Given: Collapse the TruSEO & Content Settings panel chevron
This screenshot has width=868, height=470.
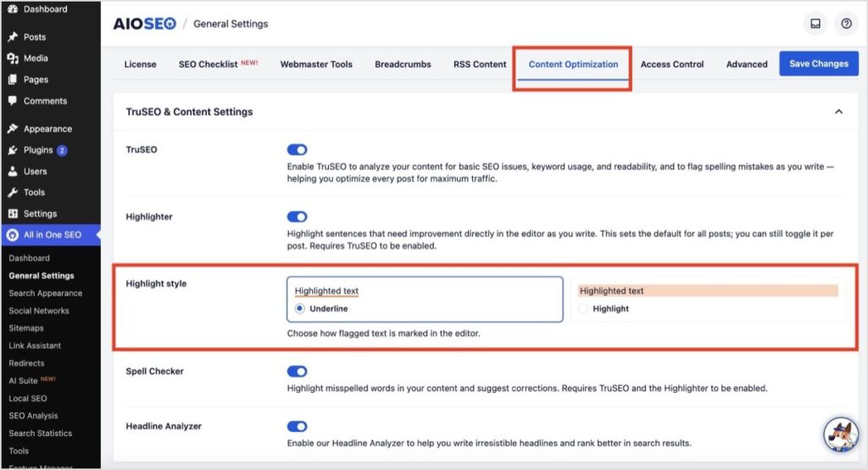Looking at the screenshot, I should [838, 112].
